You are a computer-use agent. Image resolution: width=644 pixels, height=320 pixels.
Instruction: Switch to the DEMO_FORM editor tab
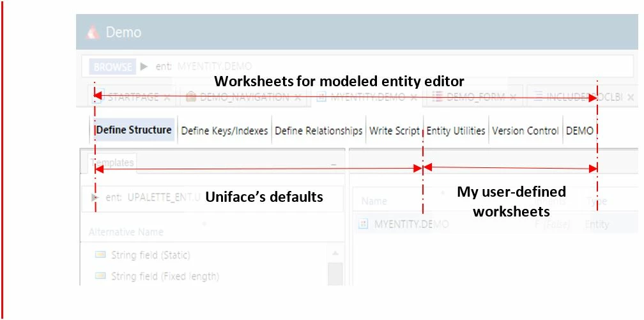click(x=475, y=97)
